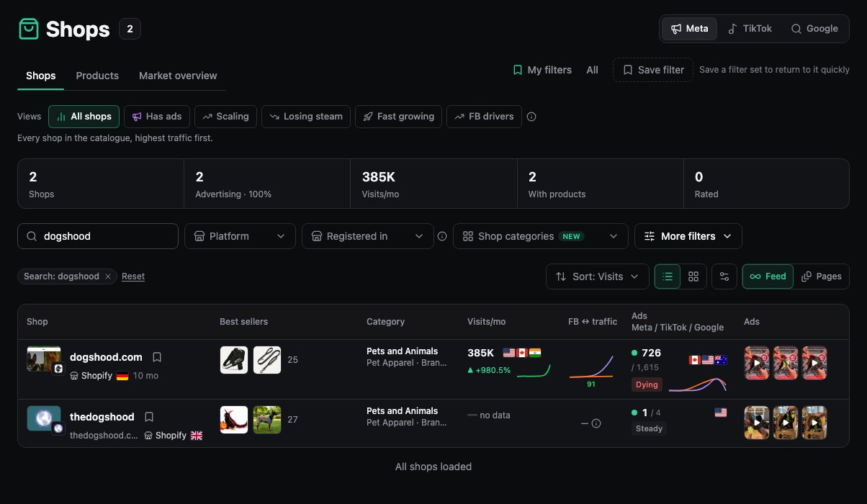The height and width of the screenshot is (504, 867).
Task: View dogshood.com harness best seller image
Action: 233,360
